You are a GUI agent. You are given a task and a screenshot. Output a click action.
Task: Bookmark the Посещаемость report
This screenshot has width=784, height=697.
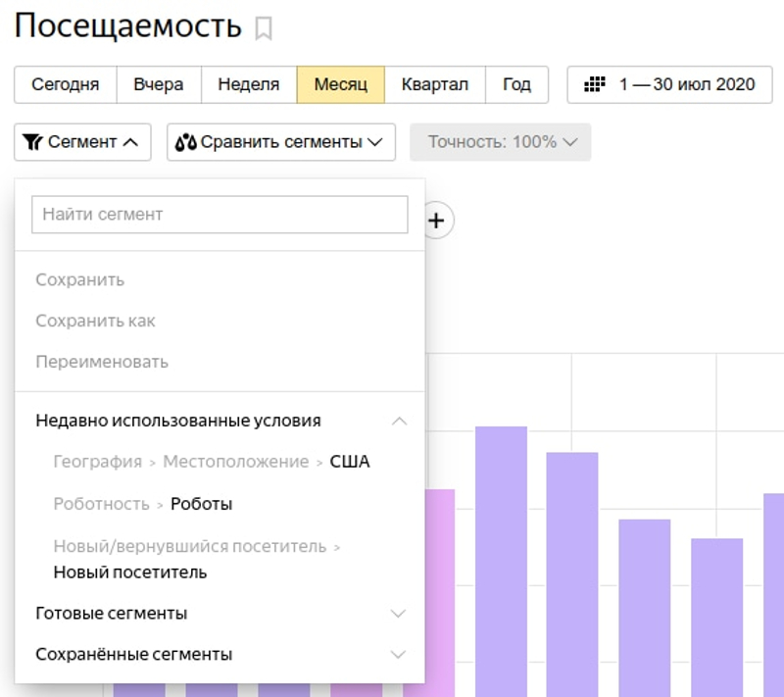pos(263,28)
